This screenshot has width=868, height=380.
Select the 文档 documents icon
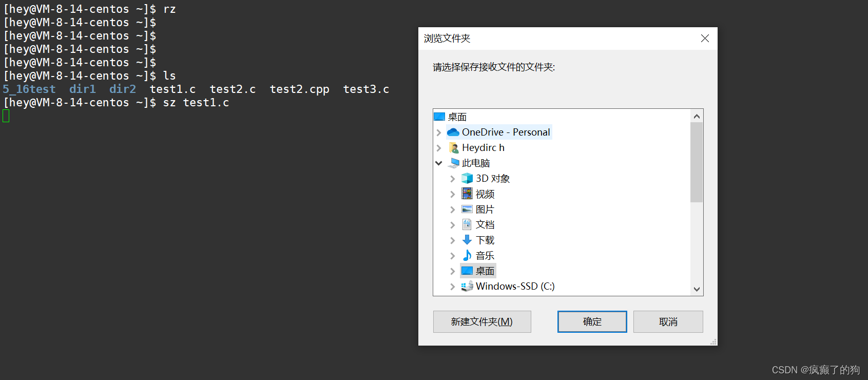coord(467,224)
